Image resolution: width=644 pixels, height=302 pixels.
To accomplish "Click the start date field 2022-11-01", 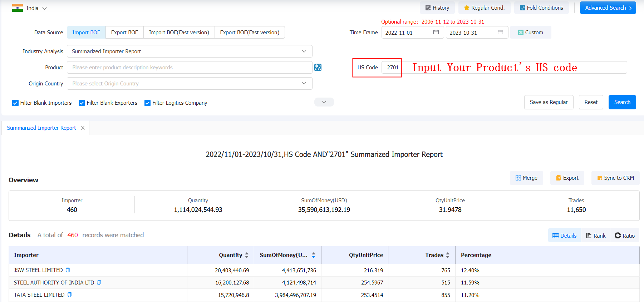I will [x=412, y=33].
